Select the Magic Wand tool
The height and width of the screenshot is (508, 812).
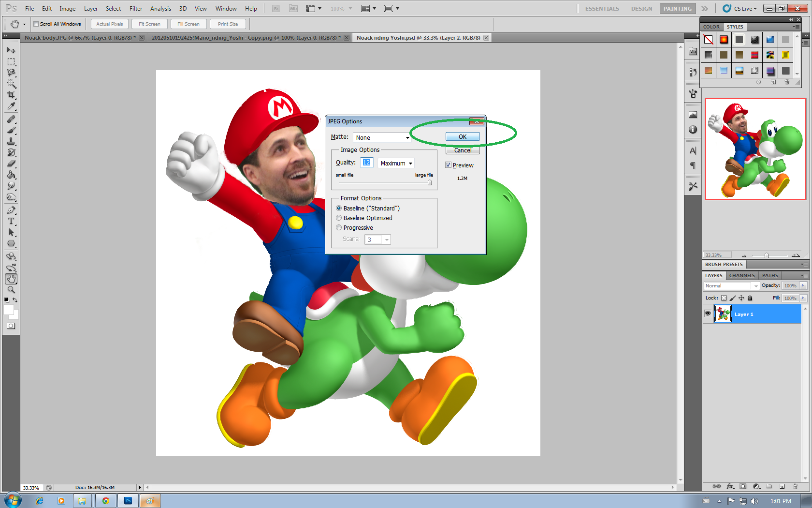11,84
